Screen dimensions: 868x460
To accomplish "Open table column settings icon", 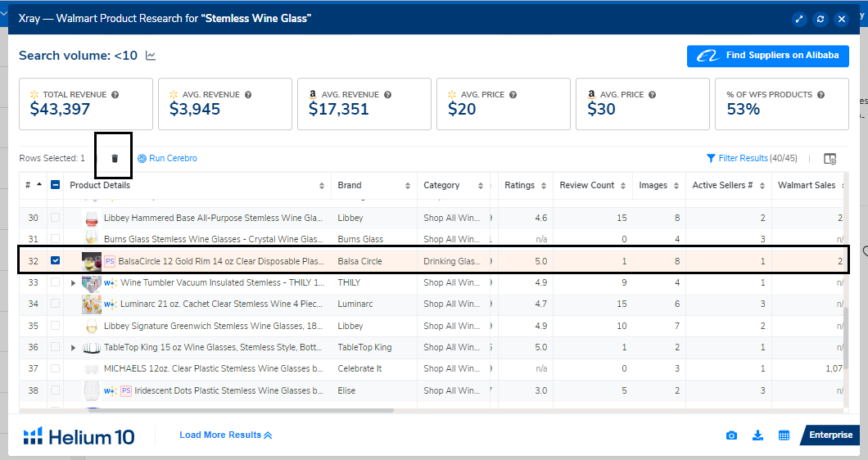I will 830,159.
